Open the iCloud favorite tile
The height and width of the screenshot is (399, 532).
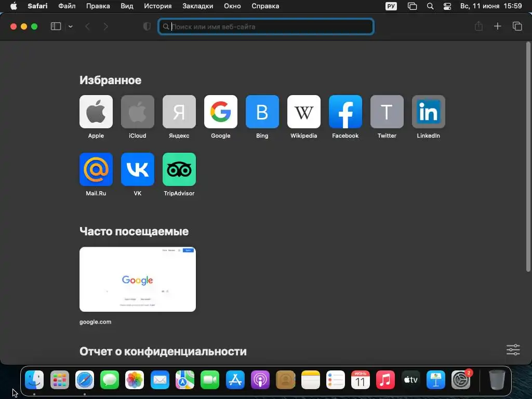(137, 112)
